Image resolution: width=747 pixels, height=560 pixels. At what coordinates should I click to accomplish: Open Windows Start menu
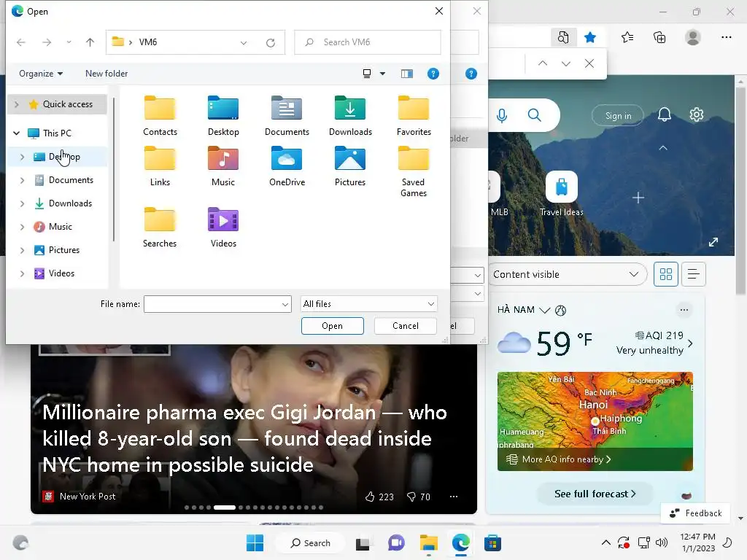[255, 542]
